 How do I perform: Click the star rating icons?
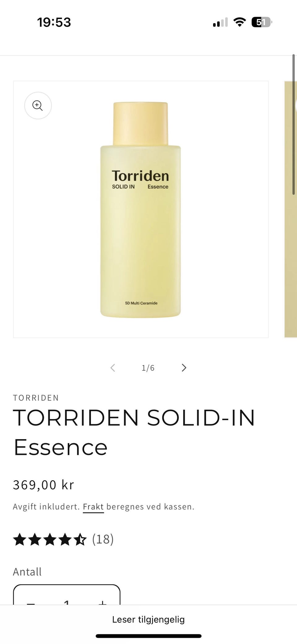tap(50, 539)
